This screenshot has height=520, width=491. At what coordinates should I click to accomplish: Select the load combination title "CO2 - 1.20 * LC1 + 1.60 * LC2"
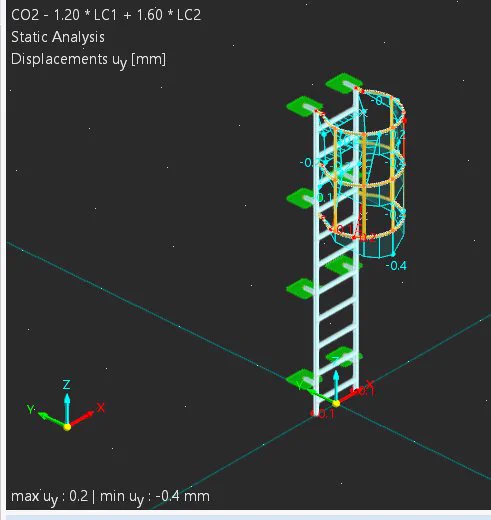(106, 15)
